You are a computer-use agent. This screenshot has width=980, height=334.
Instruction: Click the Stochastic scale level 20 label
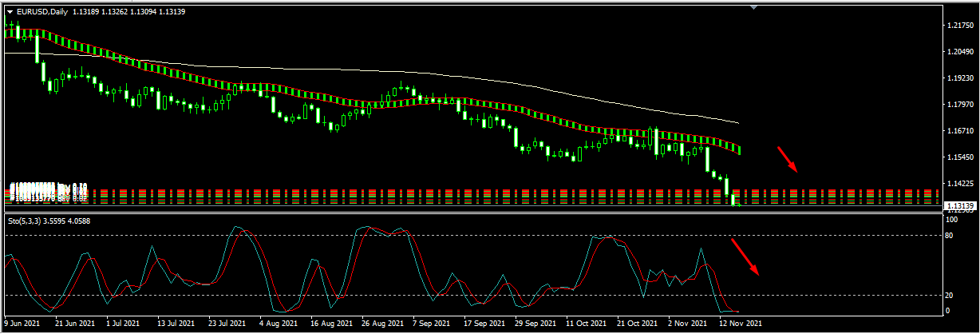pos(950,295)
